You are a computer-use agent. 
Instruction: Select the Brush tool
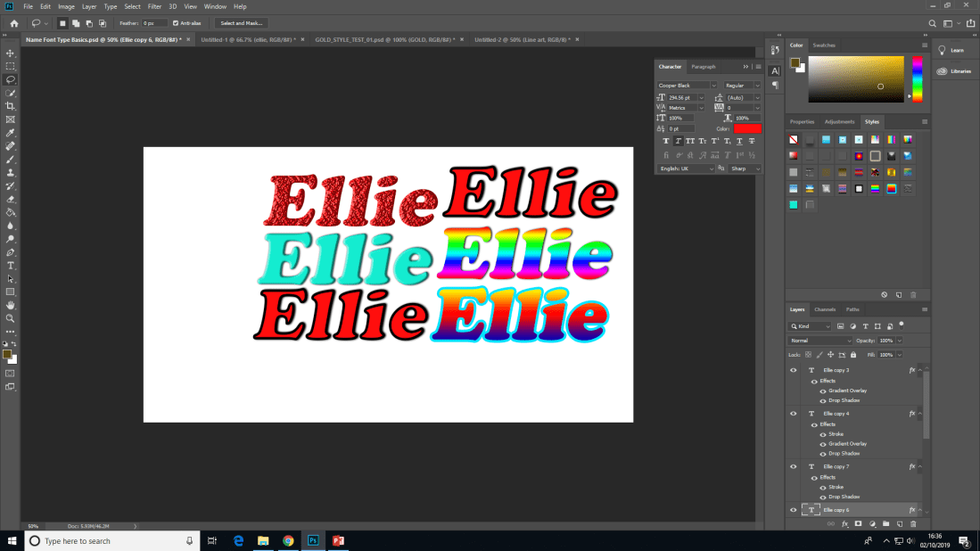tap(11, 159)
